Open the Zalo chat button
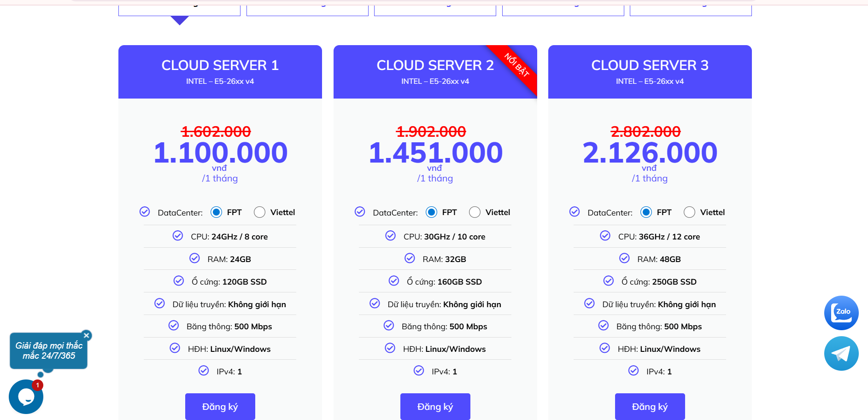868x420 pixels. pos(841,313)
